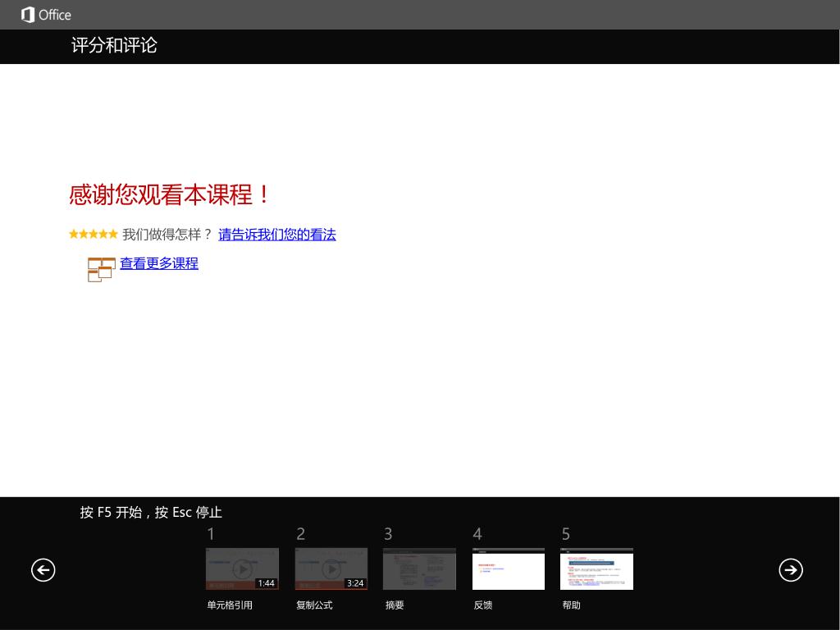The image size is (840, 630).
Task: Advance with the right arrow circle icon
Action: coord(791,569)
